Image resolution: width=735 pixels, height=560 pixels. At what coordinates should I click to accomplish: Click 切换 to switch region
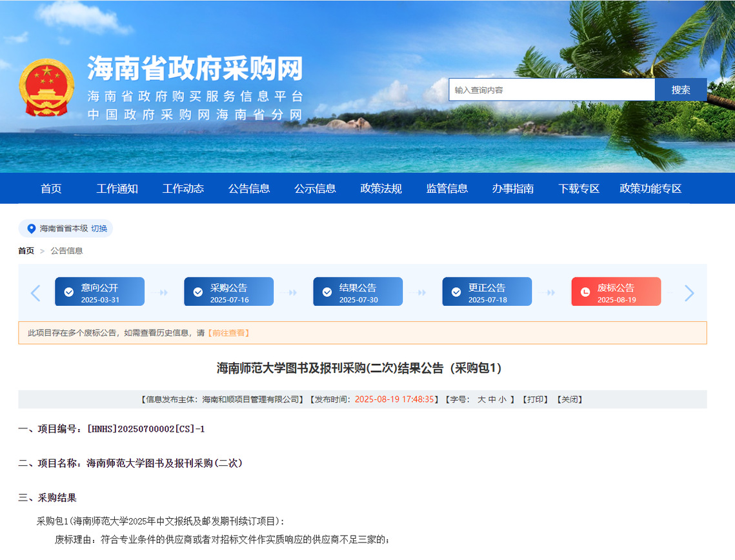coord(99,228)
